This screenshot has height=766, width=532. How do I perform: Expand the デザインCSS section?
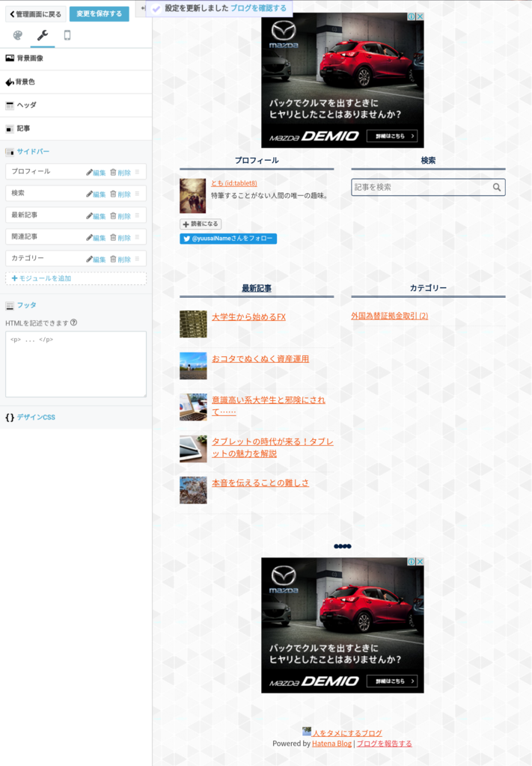[x=76, y=417]
